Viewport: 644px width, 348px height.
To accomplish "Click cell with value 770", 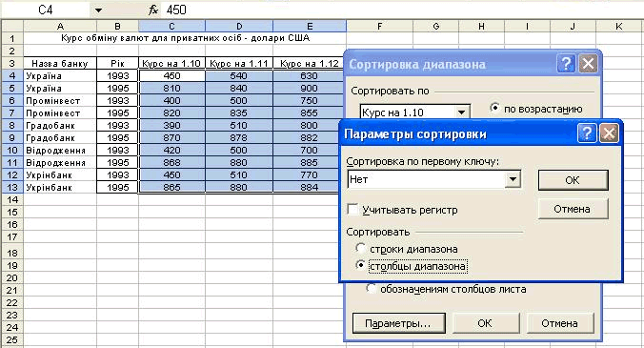I will (306, 175).
